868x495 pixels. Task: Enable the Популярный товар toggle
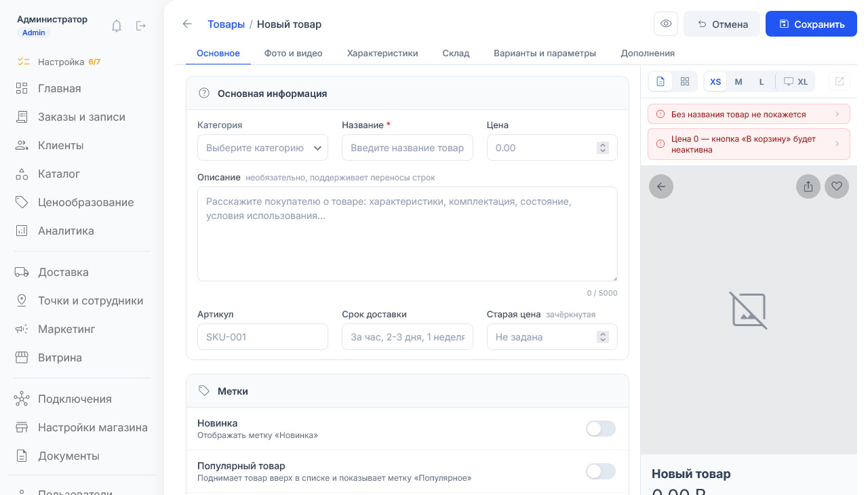(601, 471)
